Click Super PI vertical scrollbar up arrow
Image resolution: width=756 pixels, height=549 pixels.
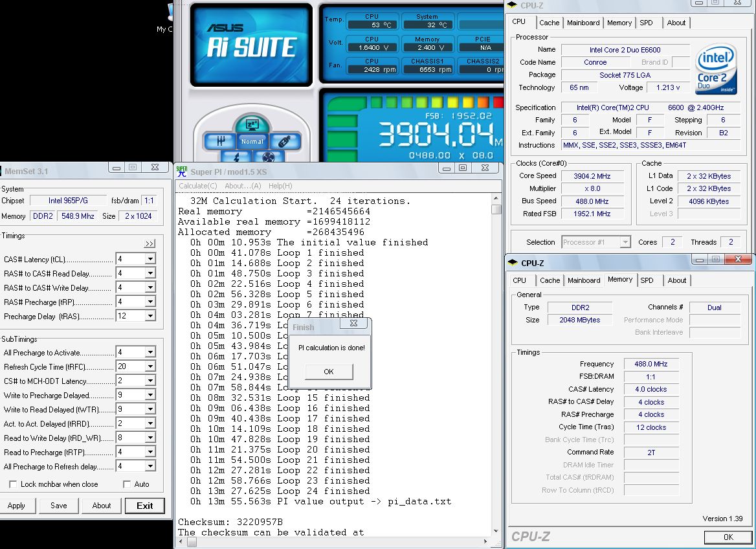click(496, 198)
